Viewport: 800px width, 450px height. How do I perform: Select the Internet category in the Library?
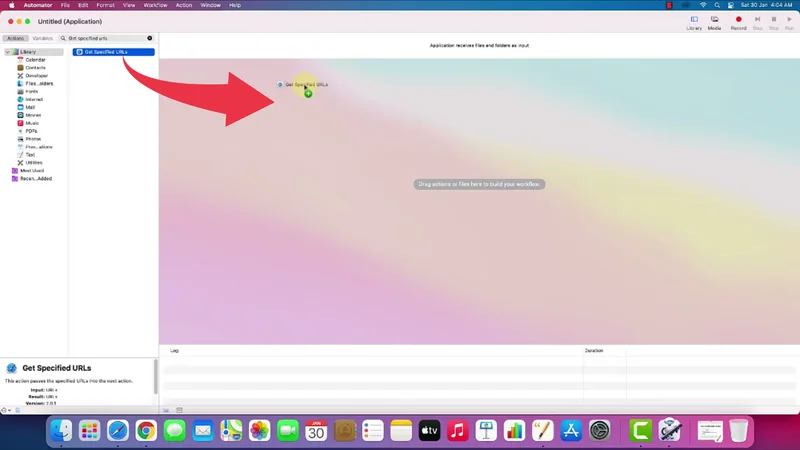[33, 99]
